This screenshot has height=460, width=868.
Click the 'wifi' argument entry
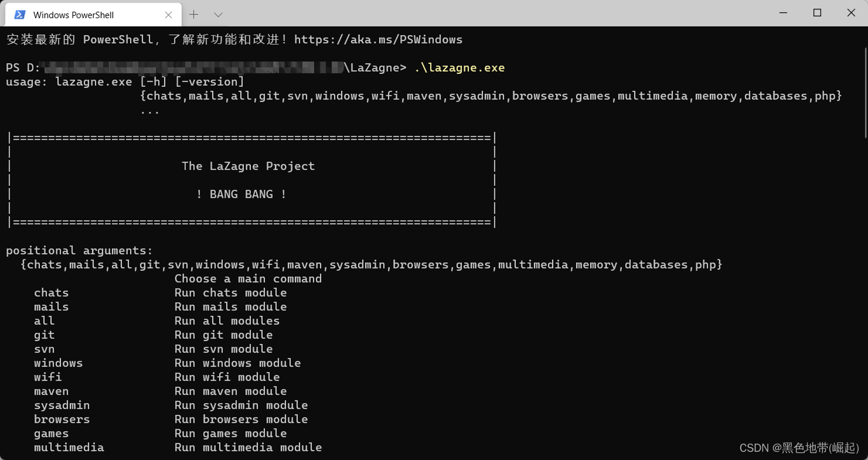click(x=48, y=377)
